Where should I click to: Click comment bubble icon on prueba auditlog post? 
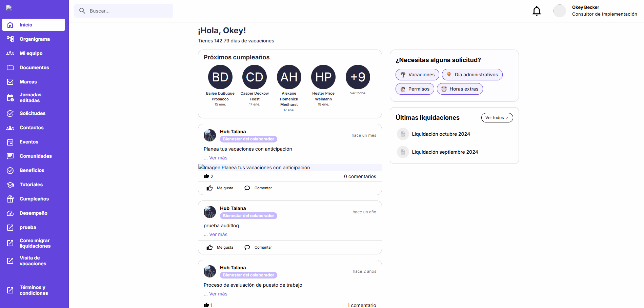tap(247, 247)
